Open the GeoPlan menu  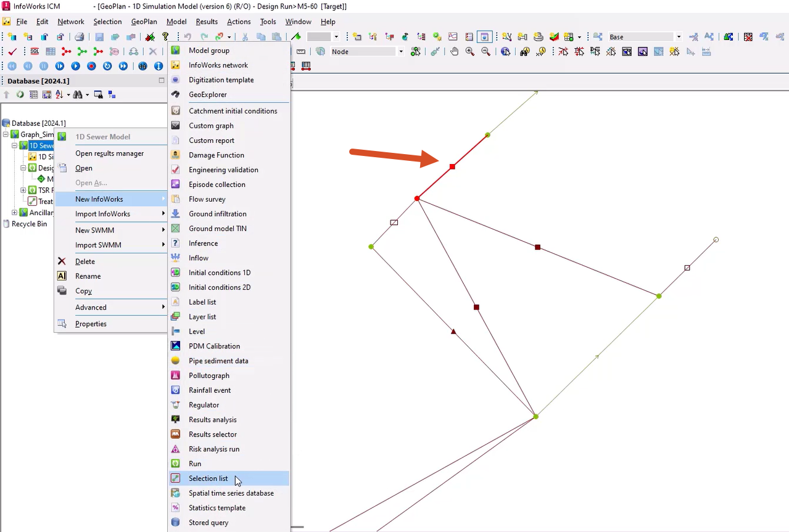[x=144, y=22]
